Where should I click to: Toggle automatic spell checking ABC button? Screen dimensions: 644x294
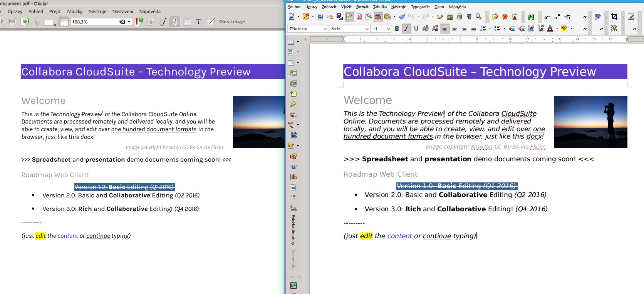coord(378,17)
